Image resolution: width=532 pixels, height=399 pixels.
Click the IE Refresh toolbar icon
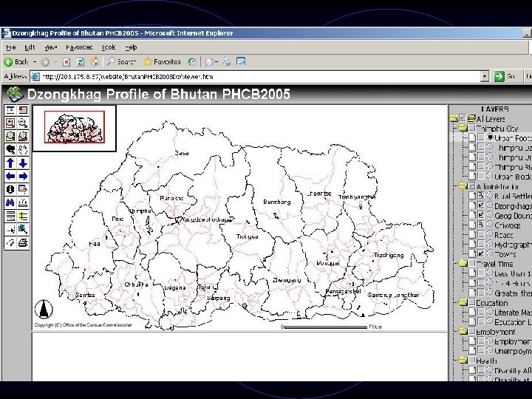(81, 62)
